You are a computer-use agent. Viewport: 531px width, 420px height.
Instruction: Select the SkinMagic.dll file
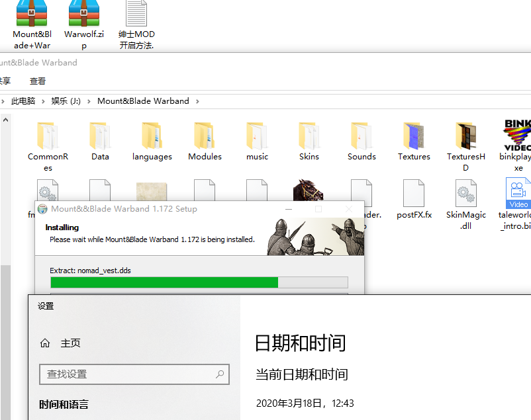tap(466, 205)
